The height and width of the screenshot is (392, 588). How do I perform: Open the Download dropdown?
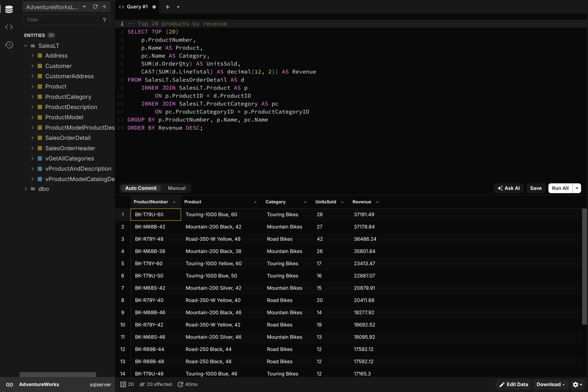click(x=550, y=384)
